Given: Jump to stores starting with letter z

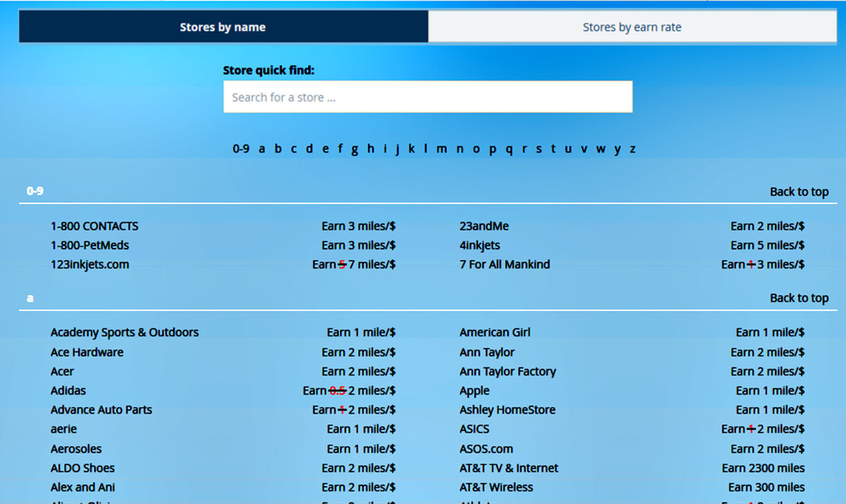Looking at the screenshot, I should point(633,148).
